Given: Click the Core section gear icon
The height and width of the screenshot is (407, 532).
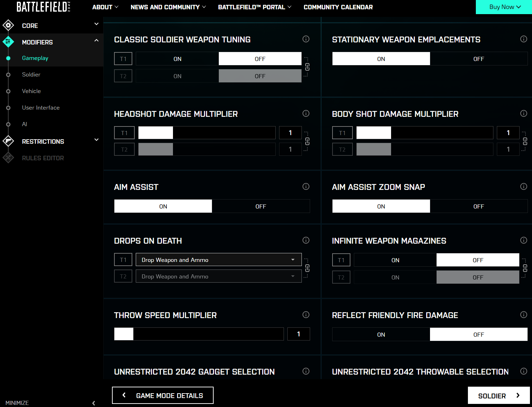Looking at the screenshot, I should pyautogui.click(x=8, y=25).
